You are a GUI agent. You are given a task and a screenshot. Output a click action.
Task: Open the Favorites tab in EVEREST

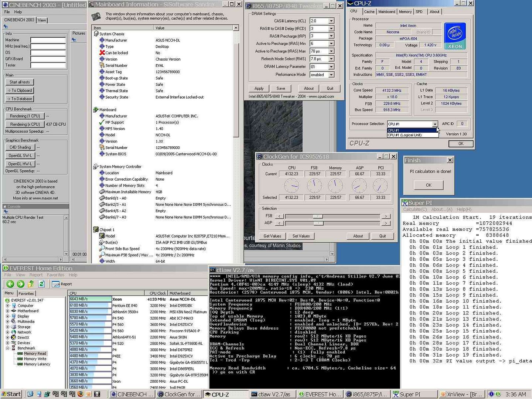(x=26, y=294)
